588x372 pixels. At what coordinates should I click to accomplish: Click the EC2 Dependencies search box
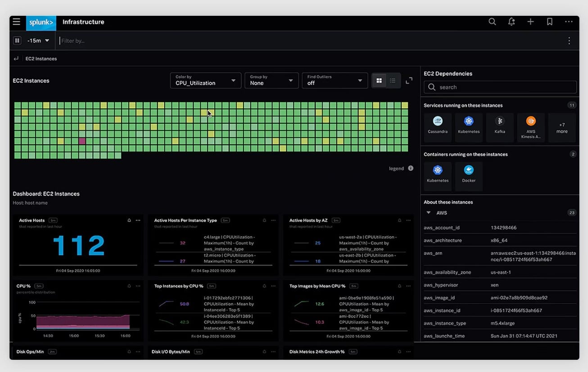coord(500,87)
